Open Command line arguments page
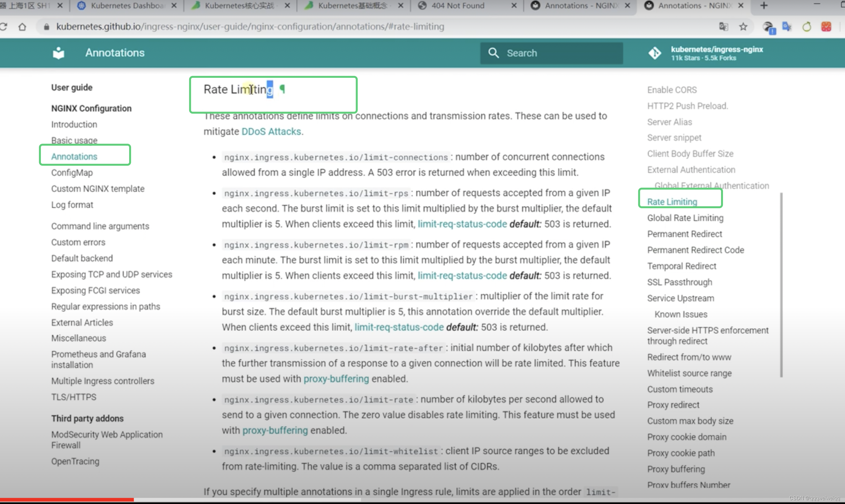 point(100,226)
